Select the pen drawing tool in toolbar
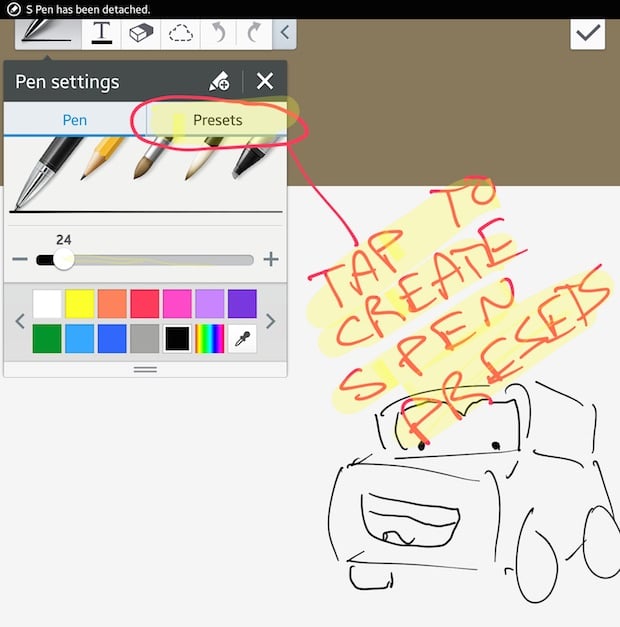The height and width of the screenshot is (627, 620). tap(47, 32)
